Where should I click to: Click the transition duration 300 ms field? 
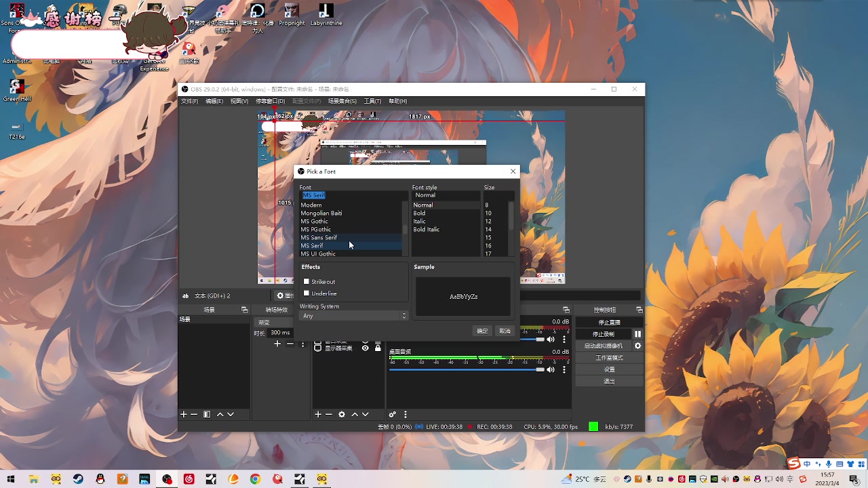[281, 333]
